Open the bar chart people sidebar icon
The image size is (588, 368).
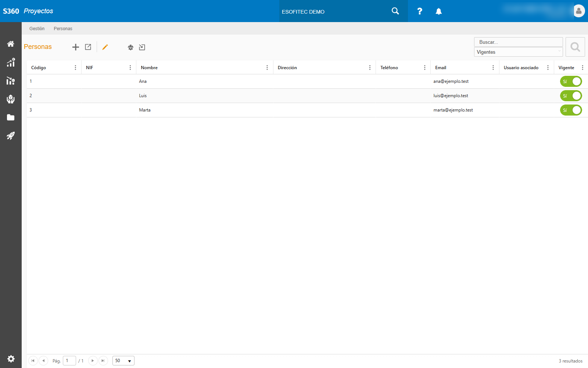click(11, 81)
